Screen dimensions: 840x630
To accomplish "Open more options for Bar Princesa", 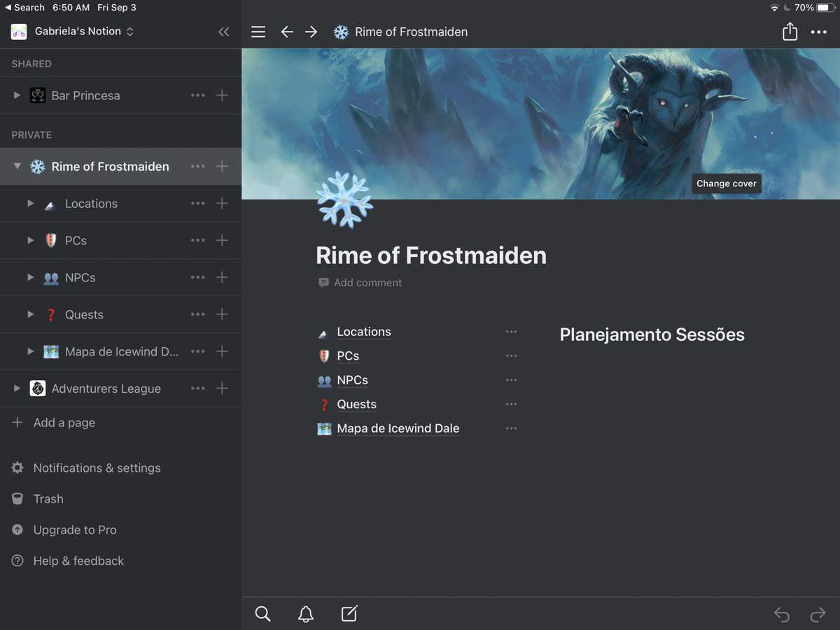I will (x=198, y=95).
